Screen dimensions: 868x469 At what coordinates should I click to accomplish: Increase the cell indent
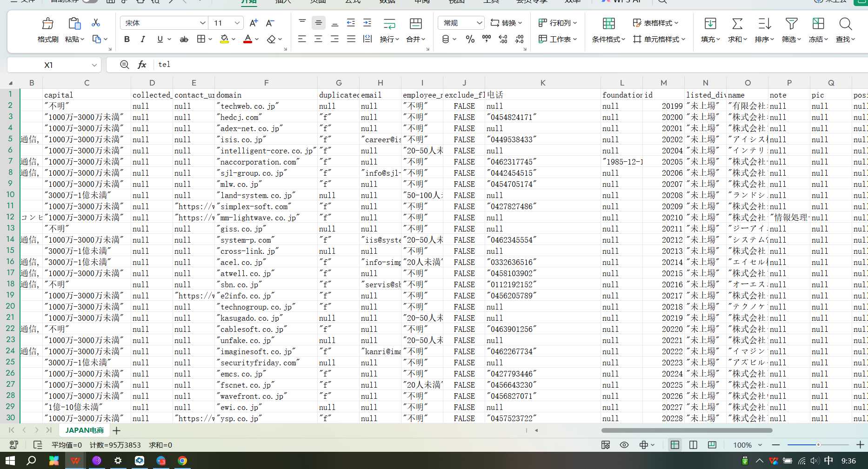367,23
